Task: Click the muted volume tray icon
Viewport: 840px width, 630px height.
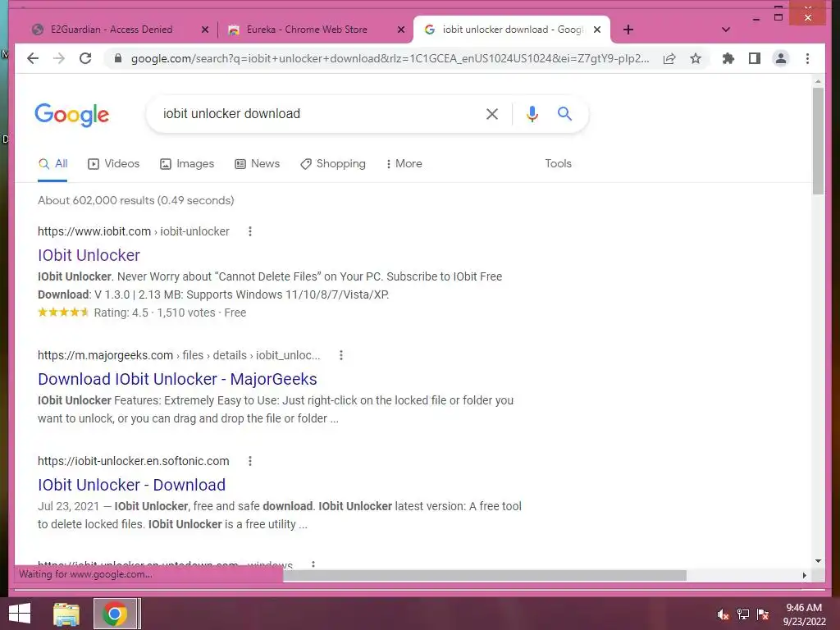Action: (x=723, y=614)
